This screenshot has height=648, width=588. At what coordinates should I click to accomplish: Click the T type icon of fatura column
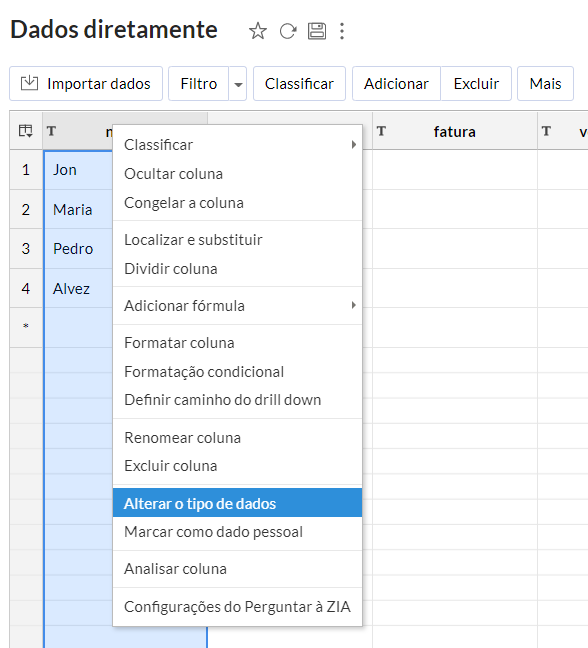(381, 131)
